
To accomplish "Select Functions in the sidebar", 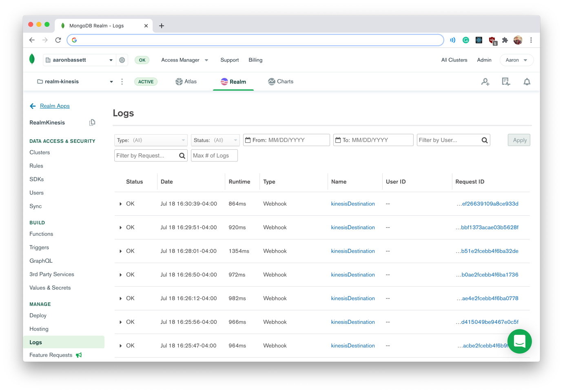I will coord(41,234).
